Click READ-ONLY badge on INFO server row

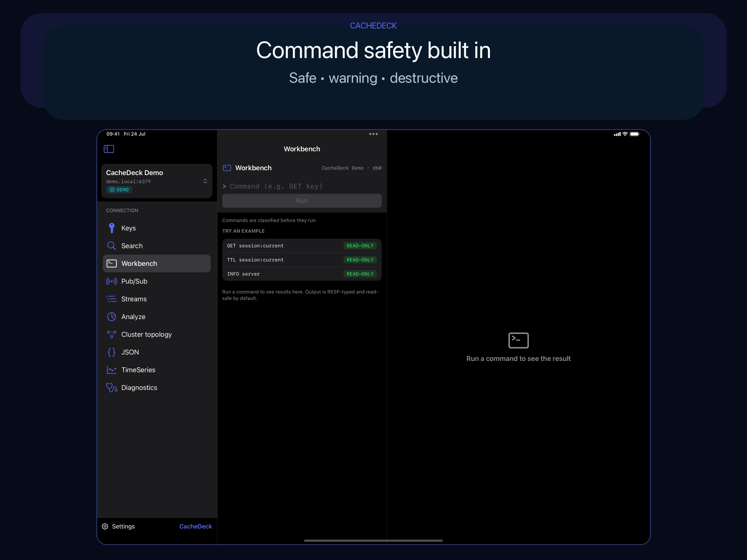pos(360,274)
